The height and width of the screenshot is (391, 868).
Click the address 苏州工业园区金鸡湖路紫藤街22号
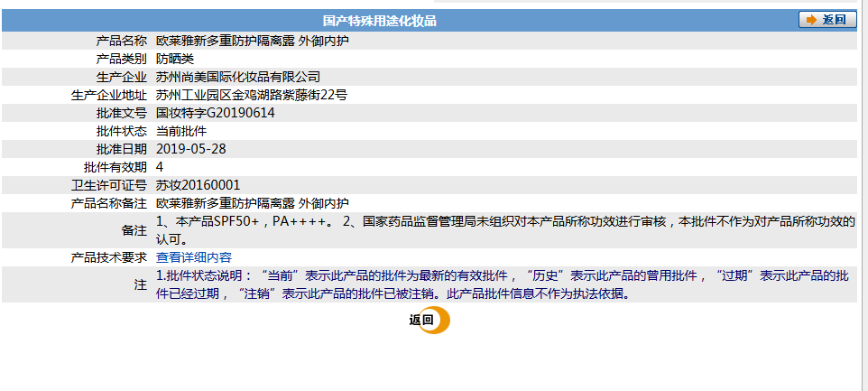click(x=252, y=95)
